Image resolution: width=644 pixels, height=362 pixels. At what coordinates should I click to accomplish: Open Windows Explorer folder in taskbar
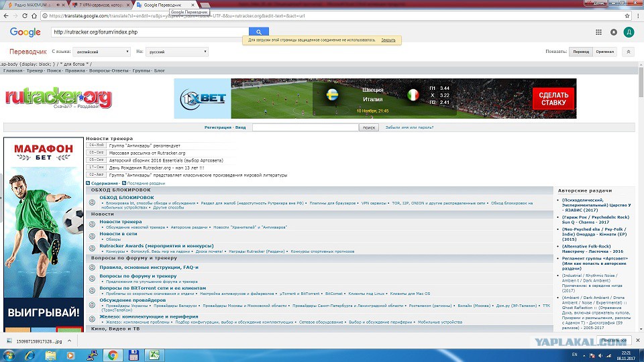pos(50,355)
